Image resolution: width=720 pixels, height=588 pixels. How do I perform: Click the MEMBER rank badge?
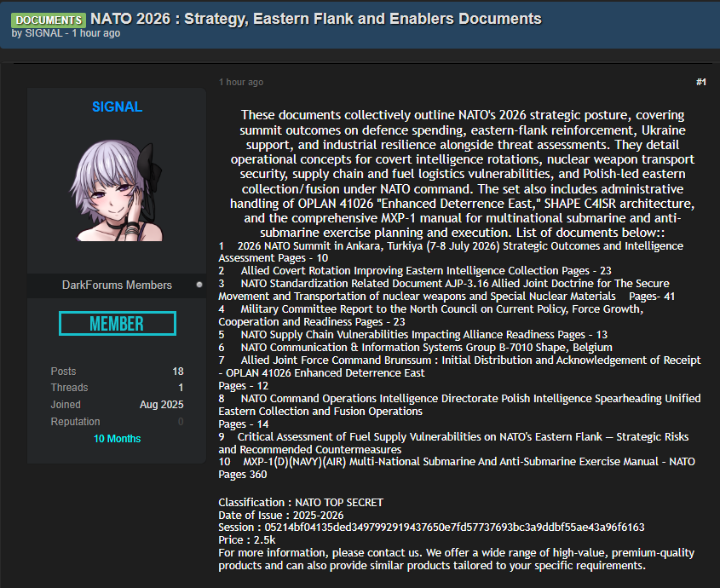[118, 324]
